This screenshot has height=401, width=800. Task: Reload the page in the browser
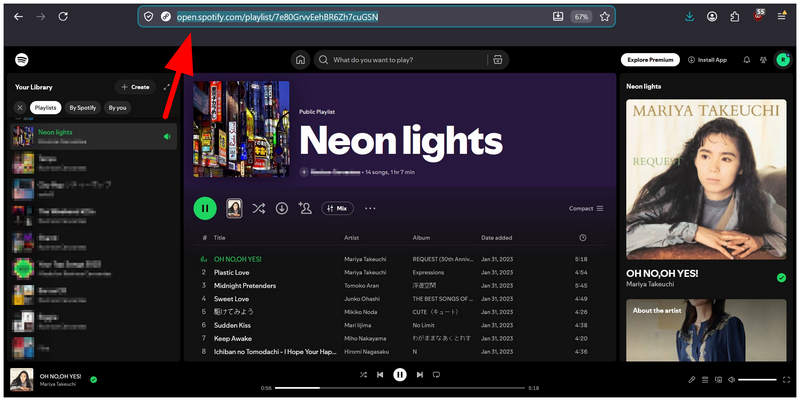click(63, 17)
